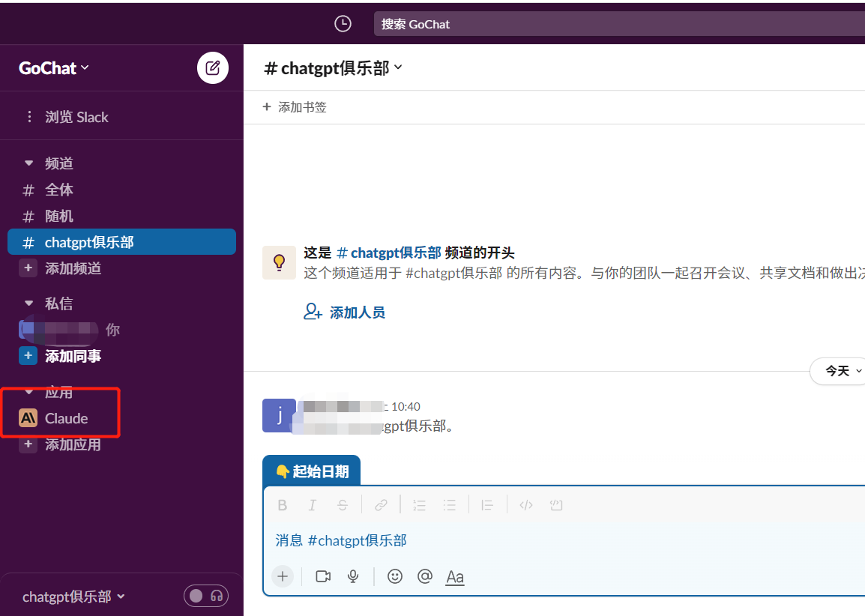Screen dimensions: 865x616
Task: Open the chatgpt俱乐部 dropdown at sidebar bottom
Action: coord(73,597)
